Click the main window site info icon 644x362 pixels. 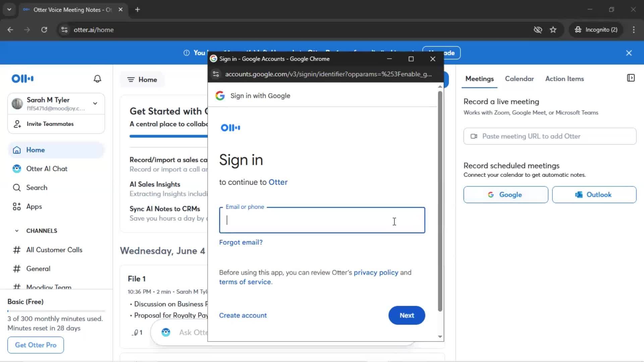pos(64,30)
